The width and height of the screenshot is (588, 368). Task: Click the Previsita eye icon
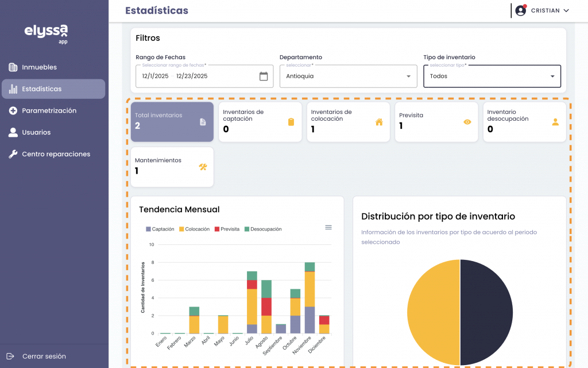467,122
